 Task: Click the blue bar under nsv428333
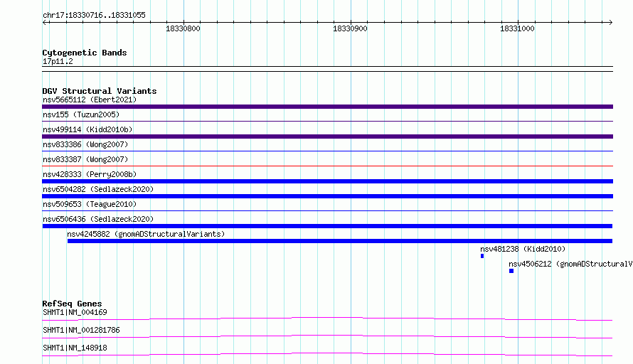(327, 181)
